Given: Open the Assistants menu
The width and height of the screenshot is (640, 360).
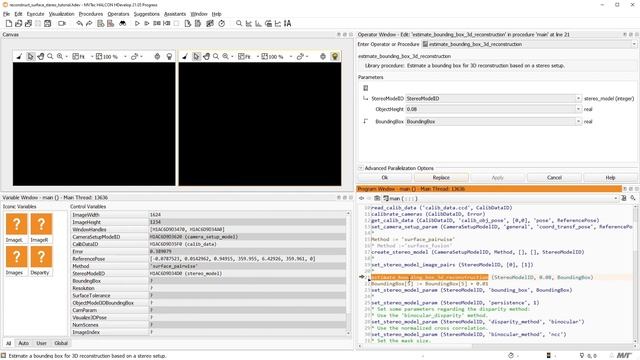Looking at the screenshot, I should pyautogui.click(x=175, y=14).
